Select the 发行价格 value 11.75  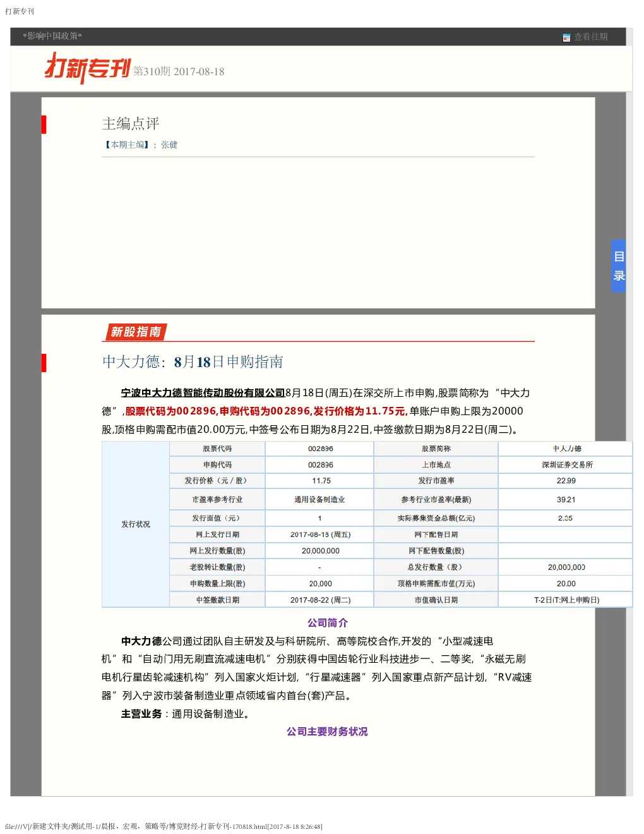[x=320, y=481]
